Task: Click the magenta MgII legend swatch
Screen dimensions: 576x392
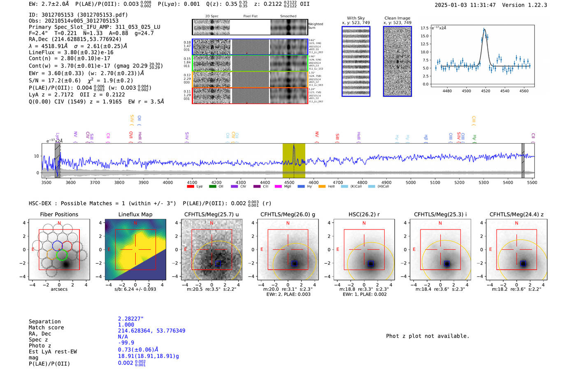Action: coord(278,186)
